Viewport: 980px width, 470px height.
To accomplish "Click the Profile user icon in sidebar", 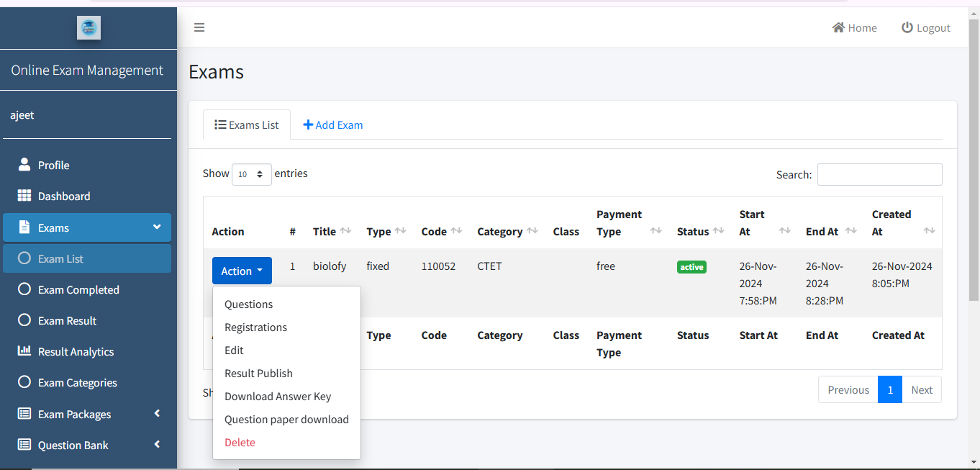I will coord(24,165).
